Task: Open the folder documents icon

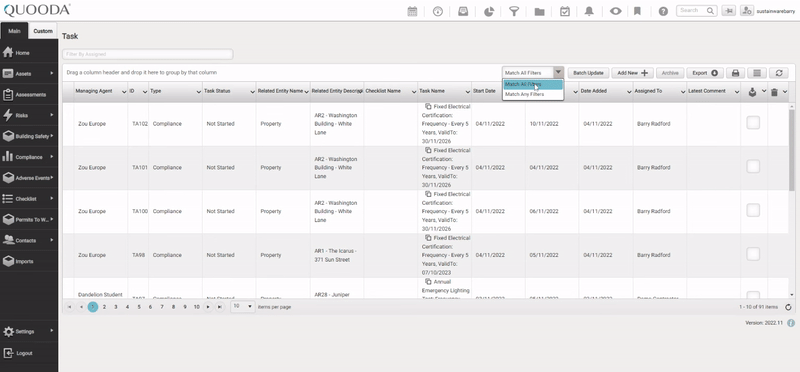Action: (539, 11)
